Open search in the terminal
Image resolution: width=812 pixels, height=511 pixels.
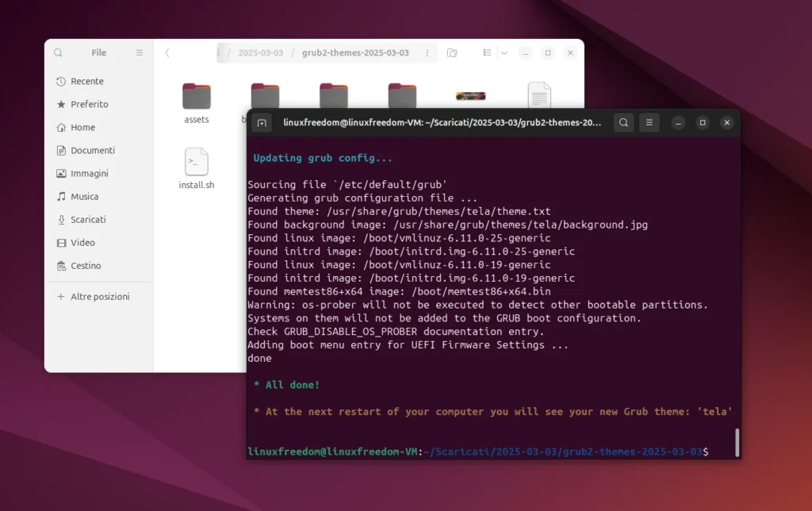click(623, 123)
